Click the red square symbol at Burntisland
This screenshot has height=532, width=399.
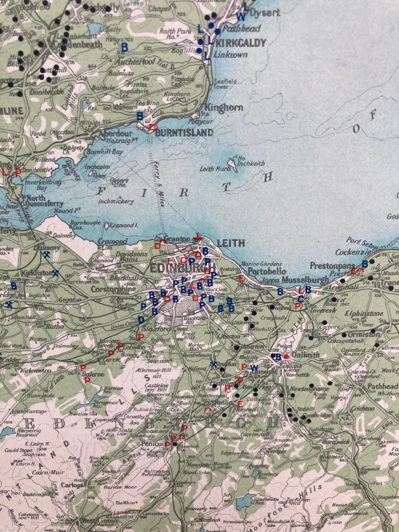[x=152, y=127]
